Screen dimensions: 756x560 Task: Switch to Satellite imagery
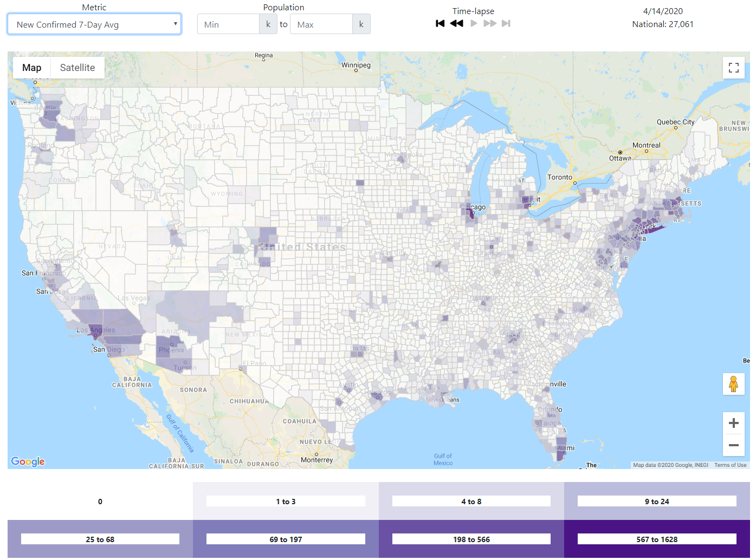click(x=77, y=68)
